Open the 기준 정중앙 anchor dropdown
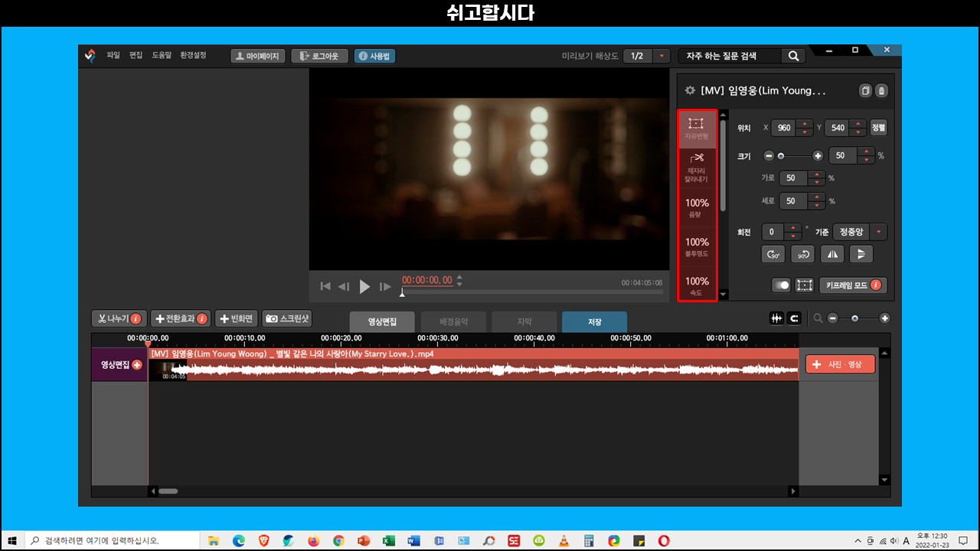 880,232
